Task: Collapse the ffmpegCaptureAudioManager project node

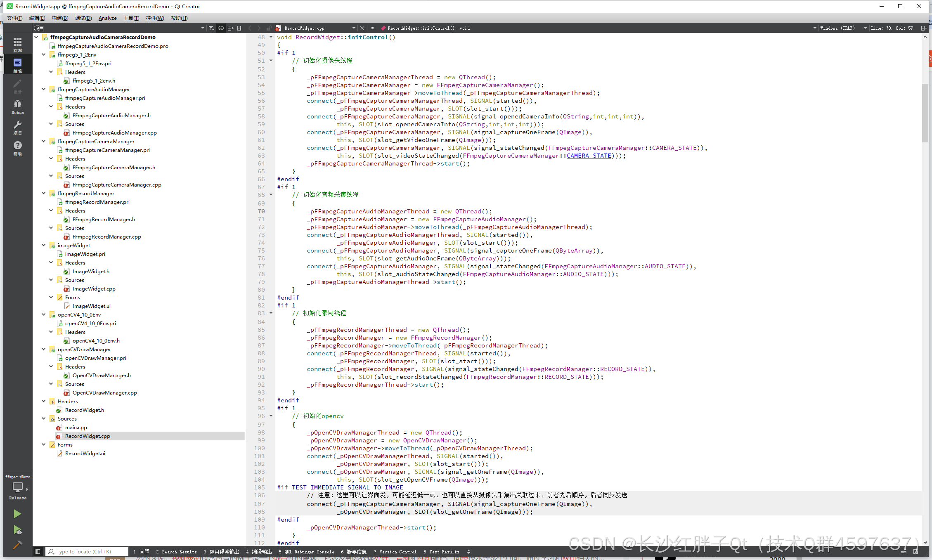Action: 44,89
